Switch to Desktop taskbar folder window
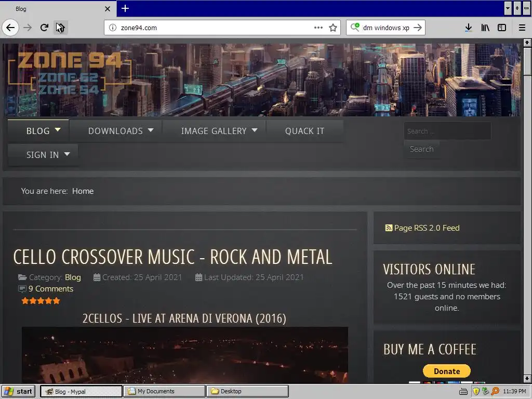The width and height of the screenshot is (532, 399). [248, 391]
